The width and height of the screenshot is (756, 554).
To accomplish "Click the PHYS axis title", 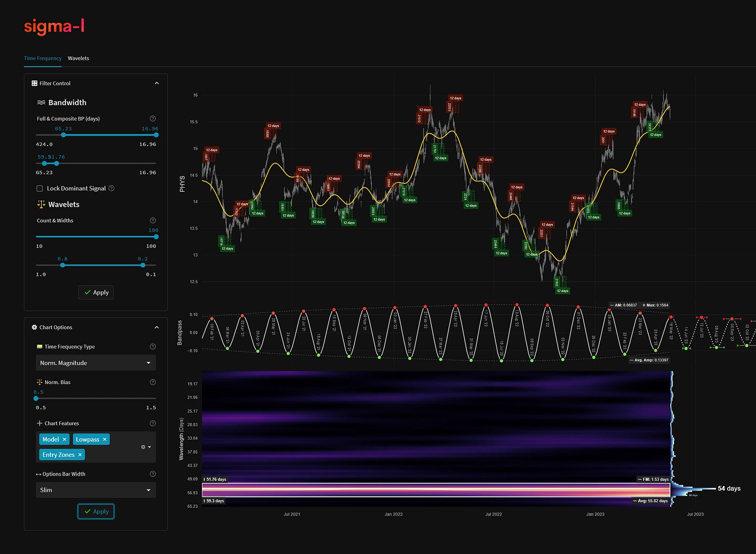I will 182,184.
